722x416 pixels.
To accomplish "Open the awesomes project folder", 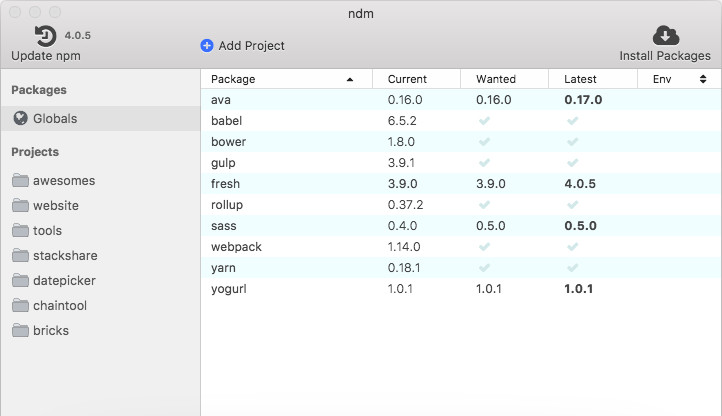I will 63,181.
